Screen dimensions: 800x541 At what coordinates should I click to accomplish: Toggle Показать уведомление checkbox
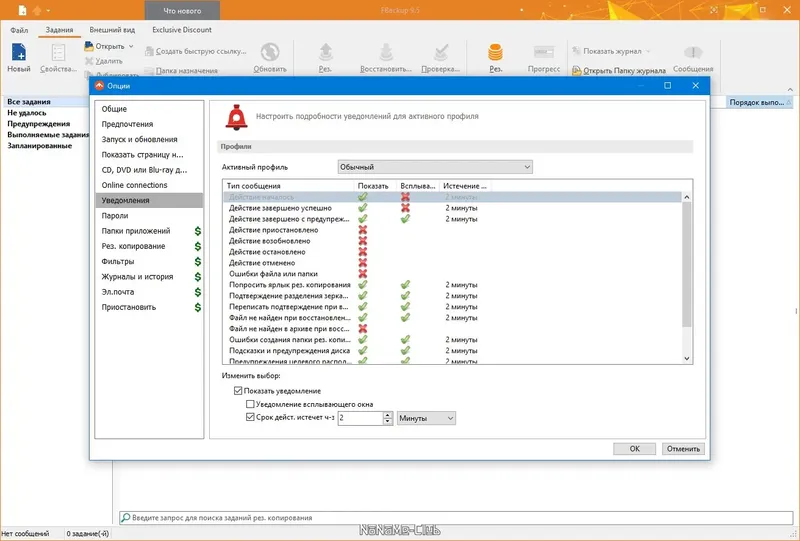click(238, 391)
